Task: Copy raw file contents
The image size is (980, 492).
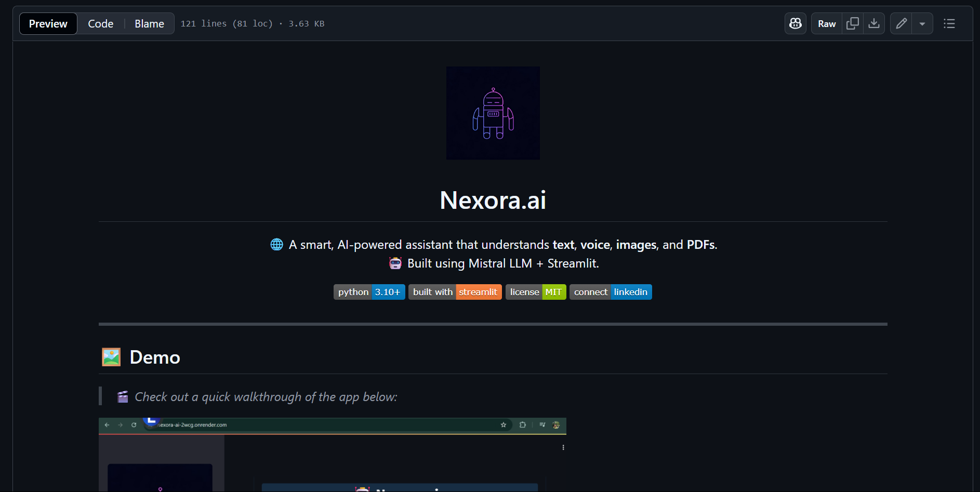Action: pyautogui.click(x=853, y=23)
